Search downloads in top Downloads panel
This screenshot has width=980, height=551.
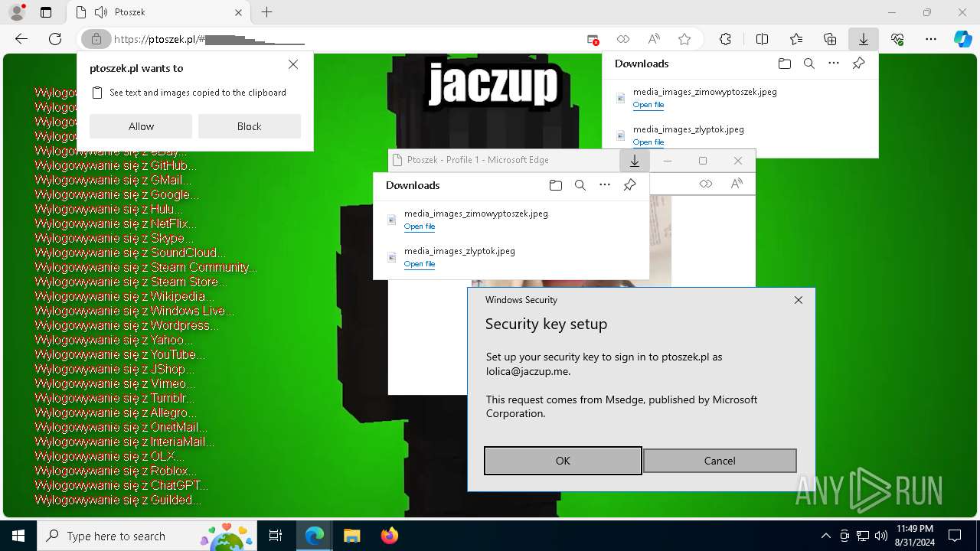coord(809,64)
